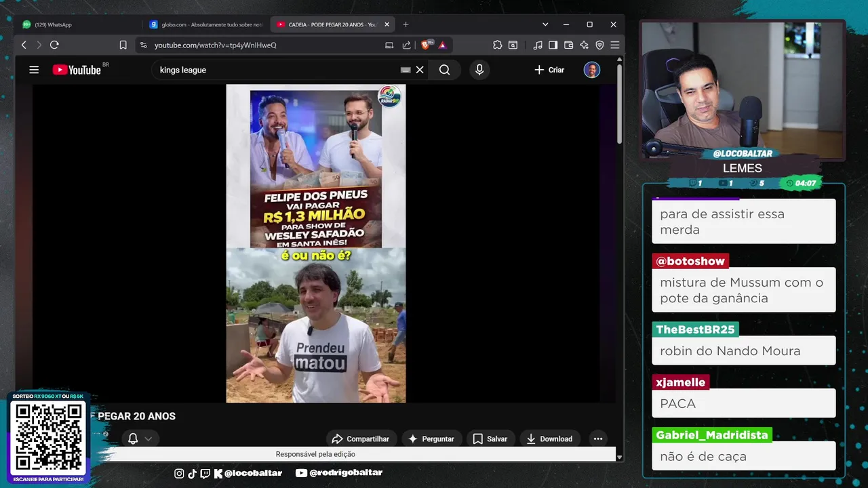Open the YouTube account avatar menu

(592, 70)
